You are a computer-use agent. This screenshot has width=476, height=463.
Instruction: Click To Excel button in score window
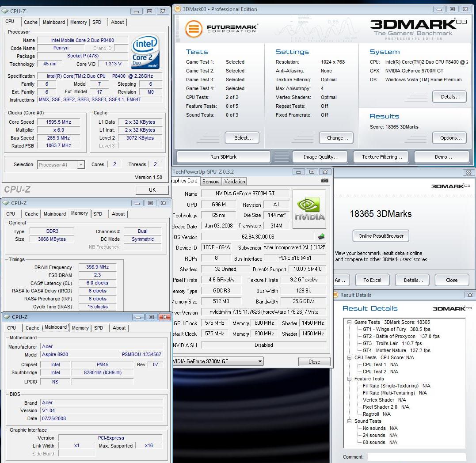373,280
